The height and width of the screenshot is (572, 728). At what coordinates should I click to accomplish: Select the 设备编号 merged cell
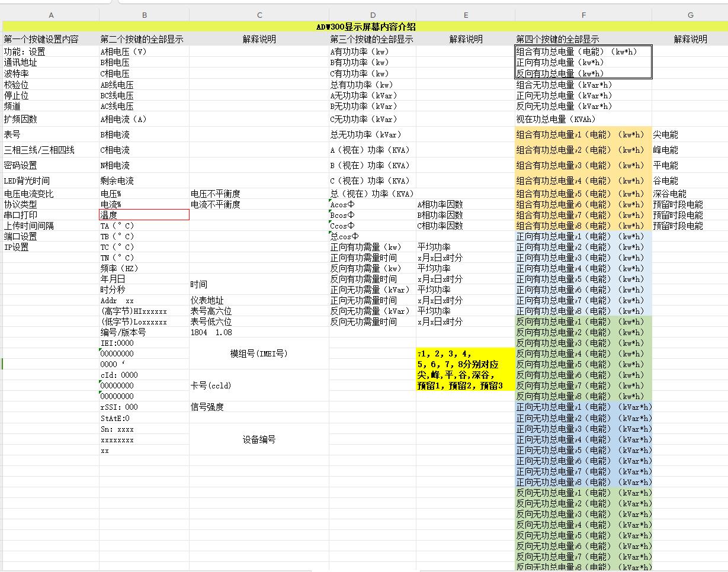point(259,439)
